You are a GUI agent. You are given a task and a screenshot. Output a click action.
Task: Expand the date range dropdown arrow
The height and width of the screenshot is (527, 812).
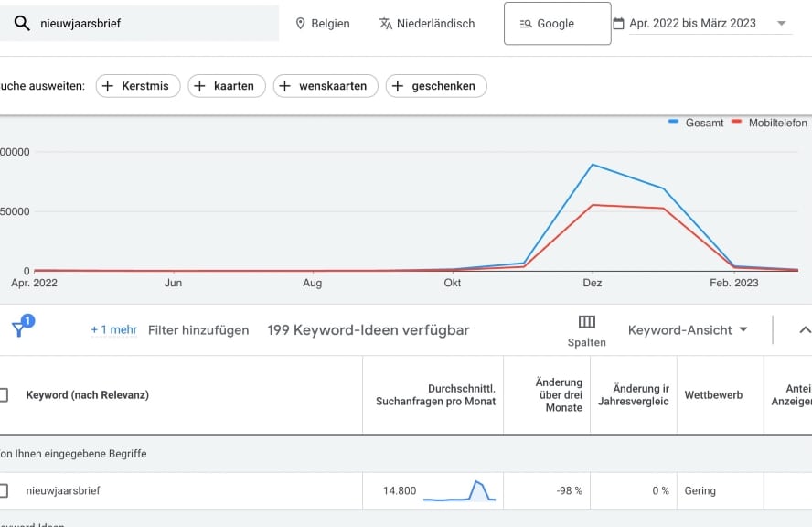[782, 23]
